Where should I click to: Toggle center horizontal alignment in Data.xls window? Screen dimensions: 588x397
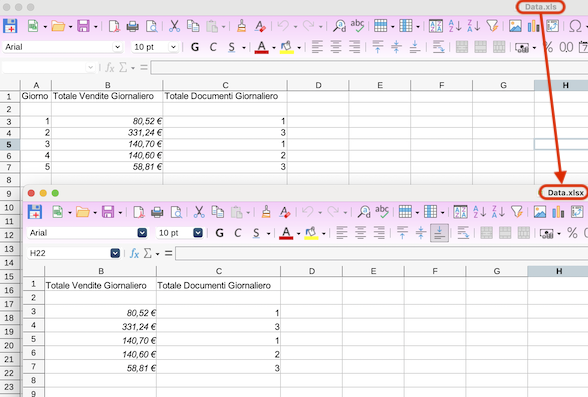pyautogui.click(x=336, y=47)
